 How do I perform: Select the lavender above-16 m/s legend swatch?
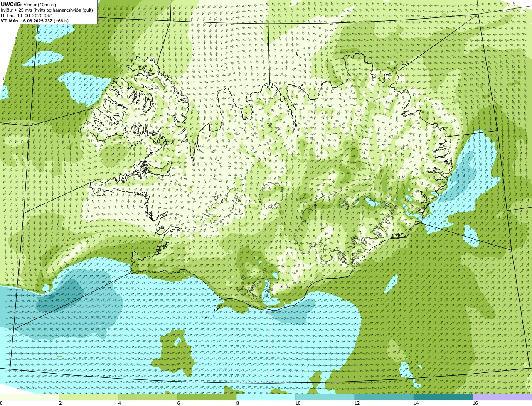point(502,397)
